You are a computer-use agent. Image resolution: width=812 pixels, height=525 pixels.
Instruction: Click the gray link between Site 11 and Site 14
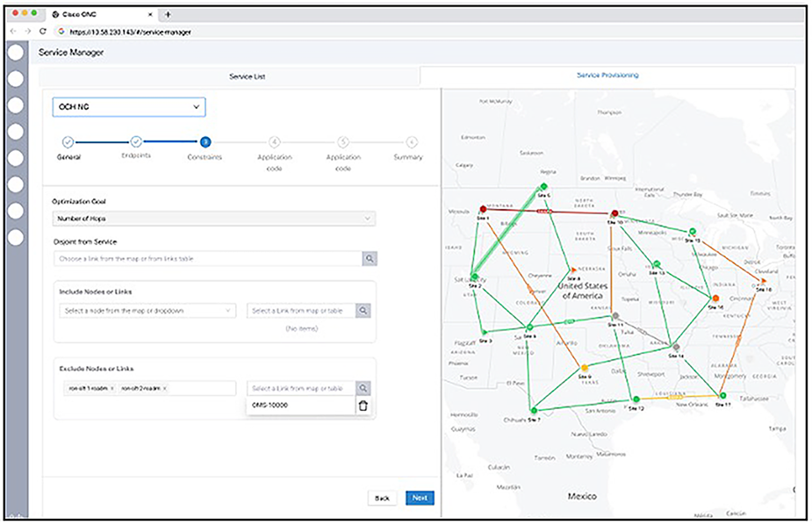(643, 330)
